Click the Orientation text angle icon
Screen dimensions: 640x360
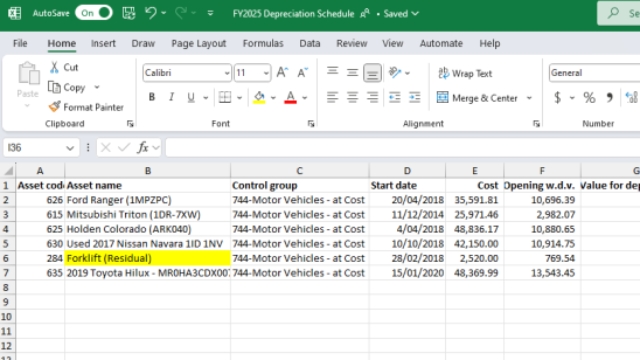pyautogui.click(x=395, y=73)
